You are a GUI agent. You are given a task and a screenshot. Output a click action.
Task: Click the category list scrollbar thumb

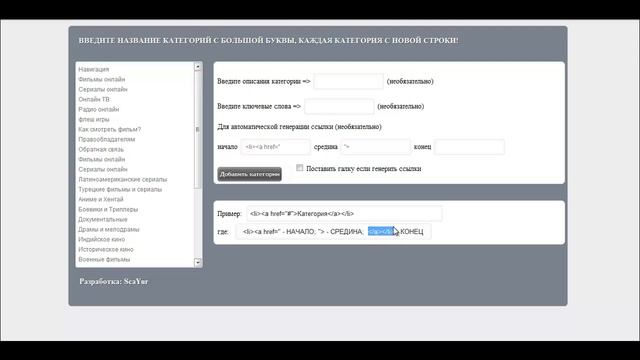198,130
